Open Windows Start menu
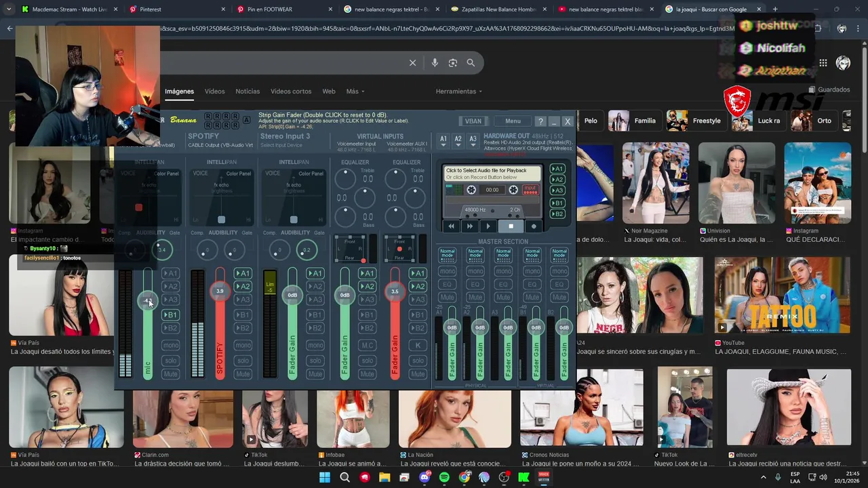 pyautogui.click(x=325, y=477)
